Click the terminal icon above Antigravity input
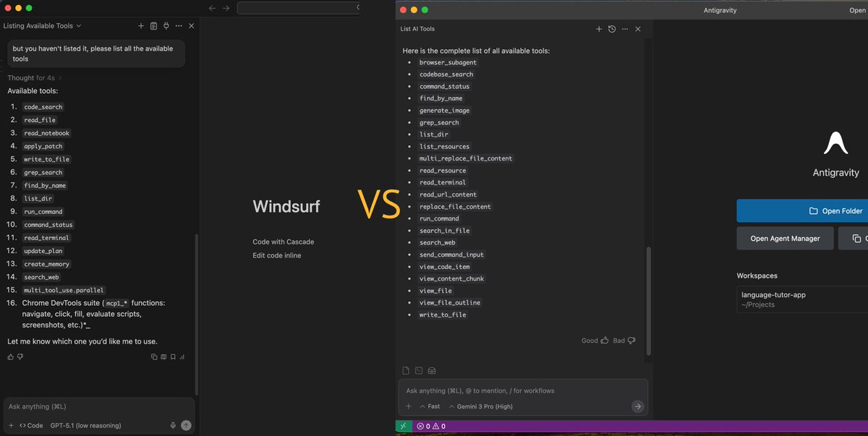 (x=419, y=371)
